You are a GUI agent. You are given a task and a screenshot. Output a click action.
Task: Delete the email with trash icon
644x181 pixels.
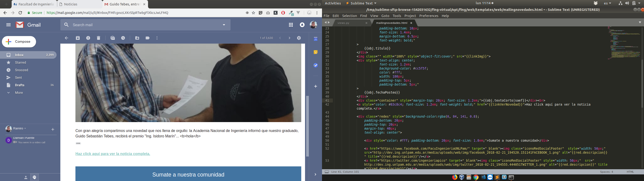(99, 38)
